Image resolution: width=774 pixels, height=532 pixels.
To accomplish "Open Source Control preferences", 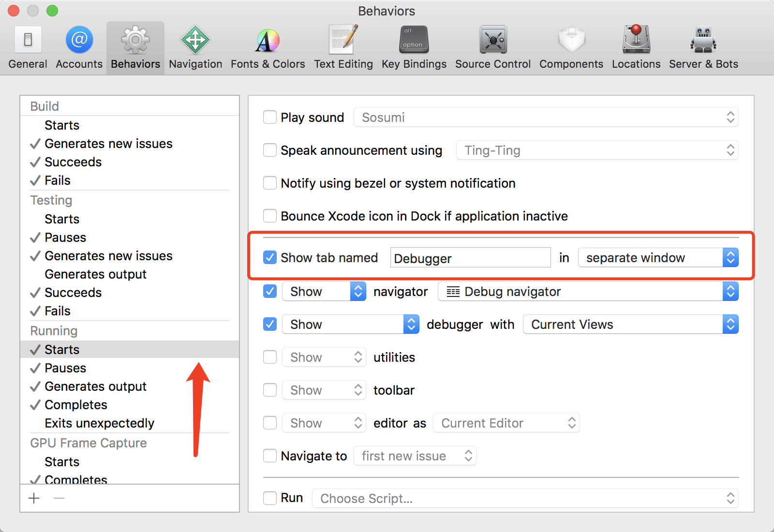I will tap(492, 47).
